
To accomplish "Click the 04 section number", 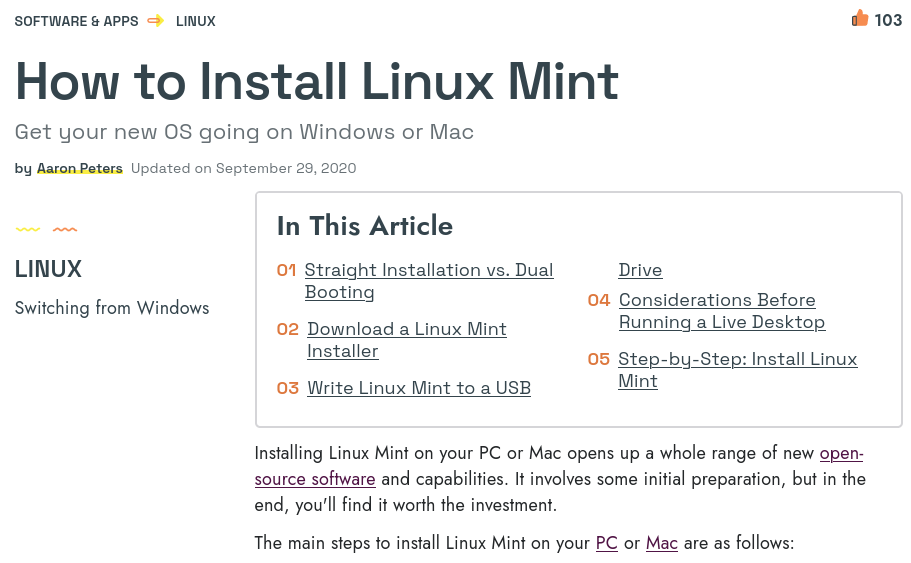I will 599,300.
